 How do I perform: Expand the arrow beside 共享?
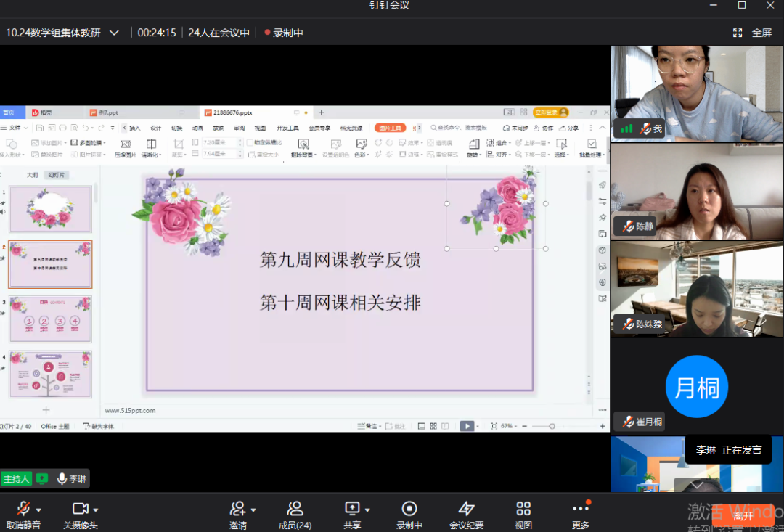click(x=367, y=510)
